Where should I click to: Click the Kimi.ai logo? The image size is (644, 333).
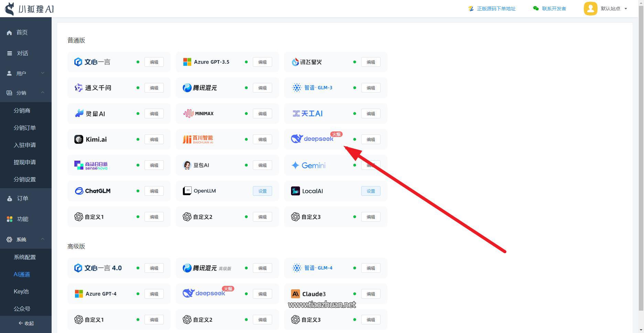coord(90,139)
